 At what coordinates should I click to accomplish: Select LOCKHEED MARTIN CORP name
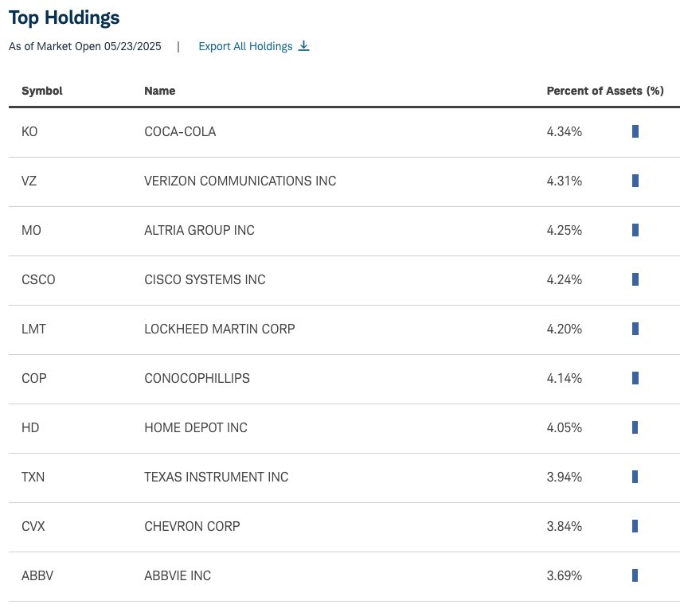(x=220, y=329)
